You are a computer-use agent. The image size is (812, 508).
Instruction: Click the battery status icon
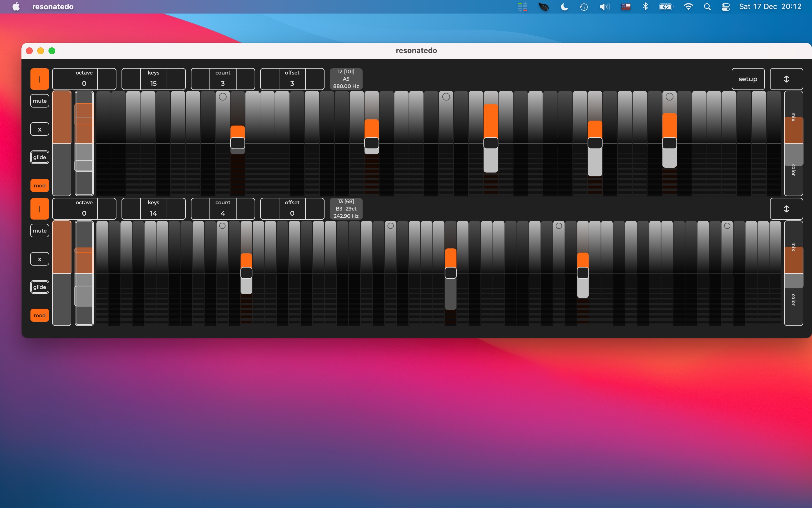[666, 7]
